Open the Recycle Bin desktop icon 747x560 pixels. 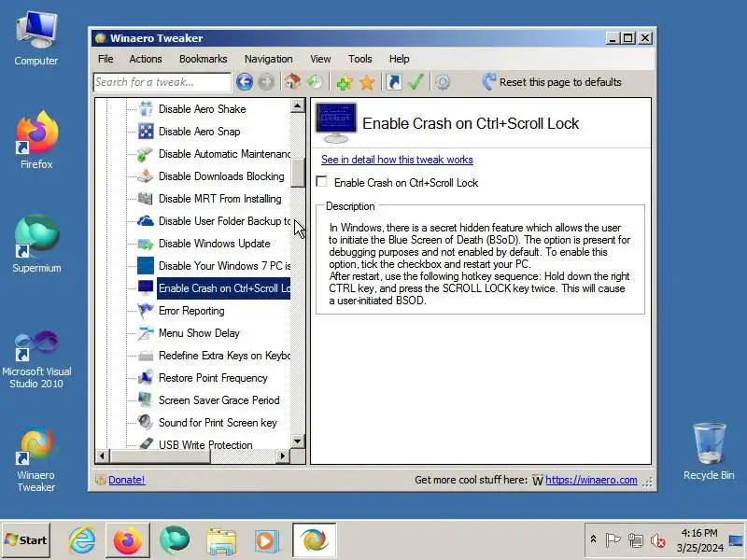pyautogui.click(x=709, y=452)
